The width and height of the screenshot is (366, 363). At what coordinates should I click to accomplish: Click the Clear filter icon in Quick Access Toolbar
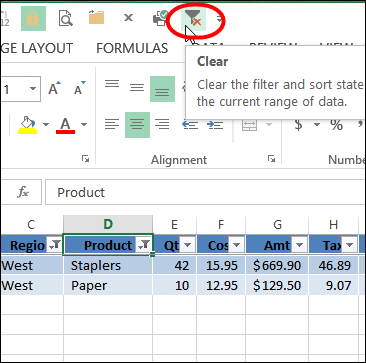[193, 18]
